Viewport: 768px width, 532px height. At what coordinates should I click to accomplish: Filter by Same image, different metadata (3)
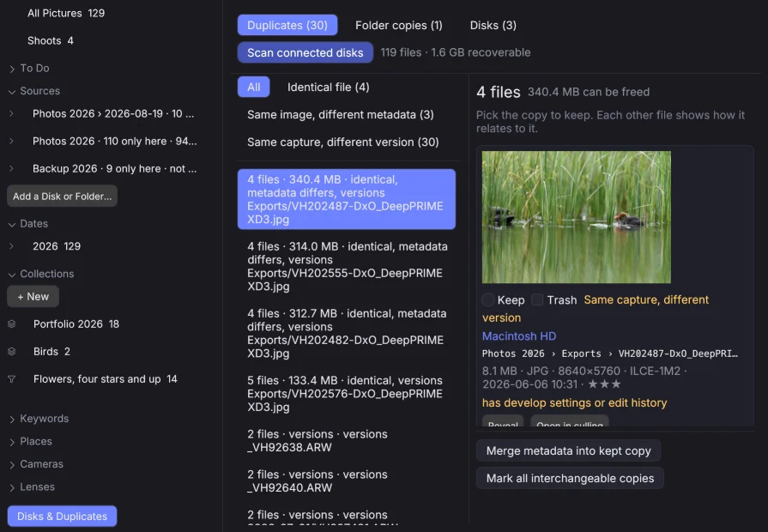coord(341,114)
